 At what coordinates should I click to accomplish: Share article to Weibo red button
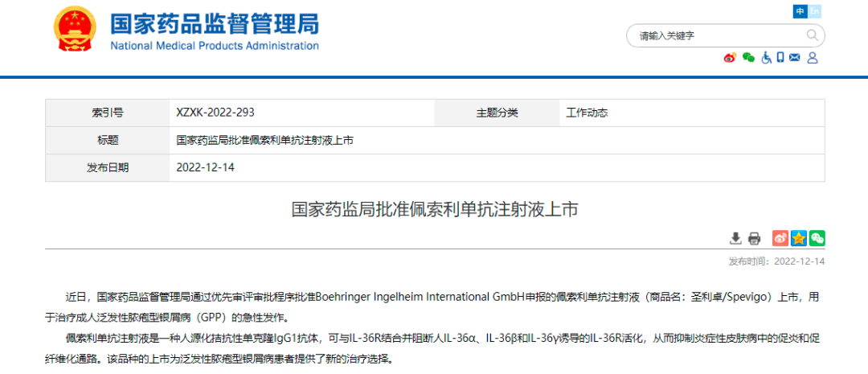[780, 238]
